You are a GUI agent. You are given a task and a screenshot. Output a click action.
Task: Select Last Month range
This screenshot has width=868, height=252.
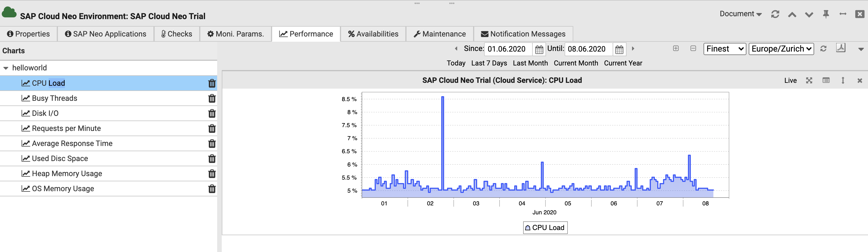[x=530, y=63]
